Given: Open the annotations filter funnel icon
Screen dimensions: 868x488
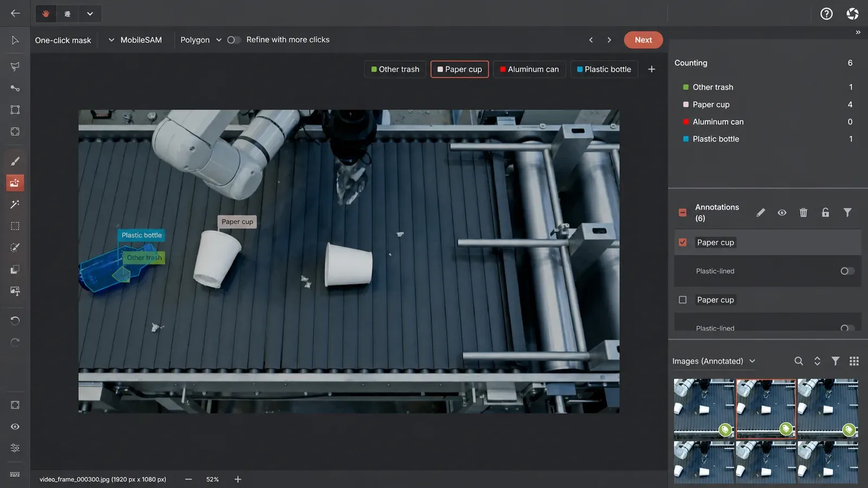Looking at the screenshot, I should tap(847, 213).
